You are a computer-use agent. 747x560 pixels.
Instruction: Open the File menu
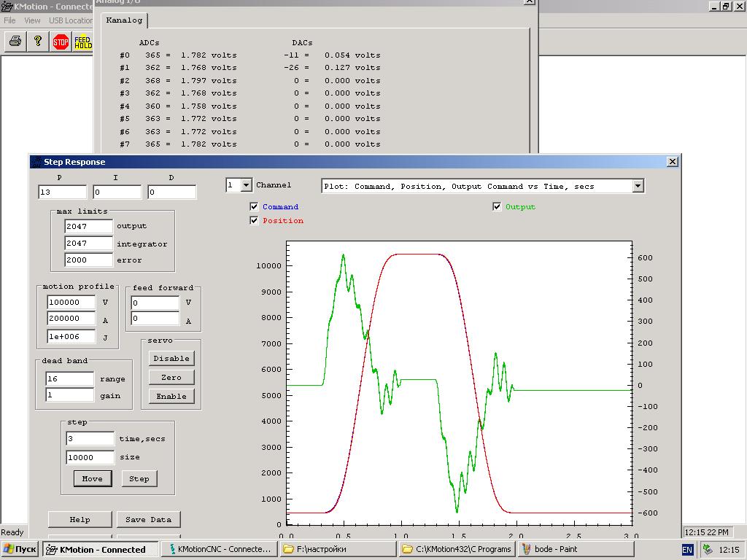pyautogui.click(x=10, y=20)
